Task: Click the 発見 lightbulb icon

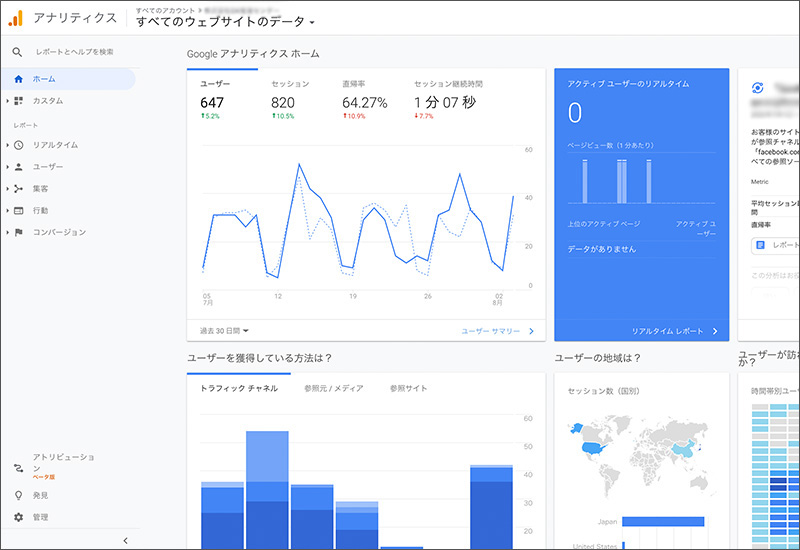Action: click(x=18, y=495)
